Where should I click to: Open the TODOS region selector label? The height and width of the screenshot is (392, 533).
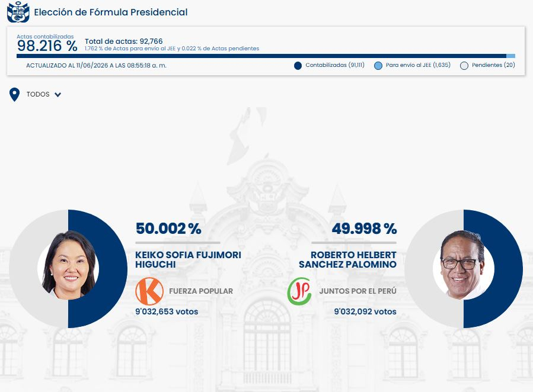click(38, 94)
